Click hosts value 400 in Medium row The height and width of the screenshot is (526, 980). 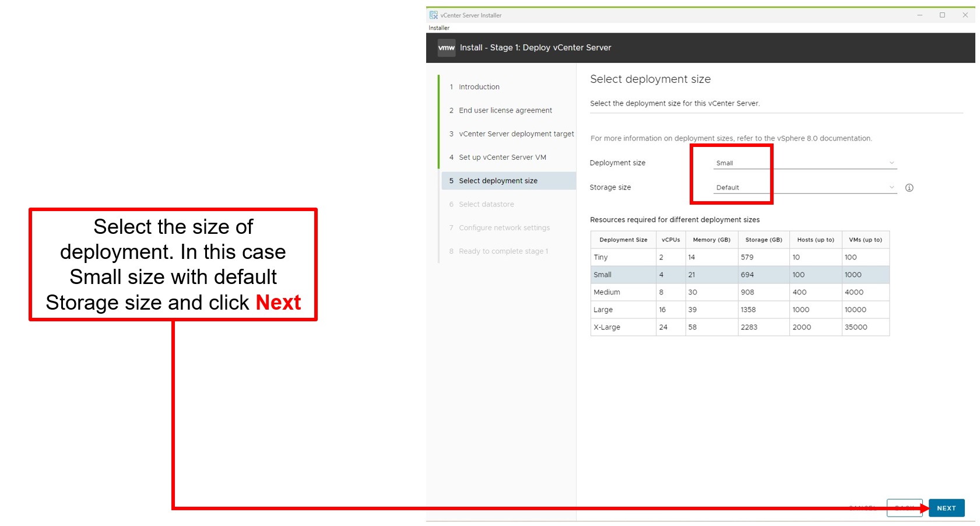pyautogui.click(x=816, y=292)
